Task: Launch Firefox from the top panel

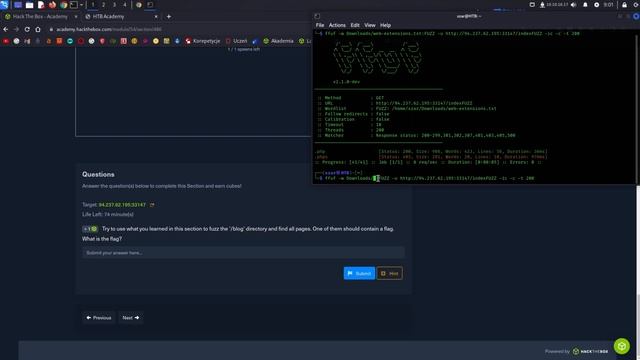Action: point(52,5)
